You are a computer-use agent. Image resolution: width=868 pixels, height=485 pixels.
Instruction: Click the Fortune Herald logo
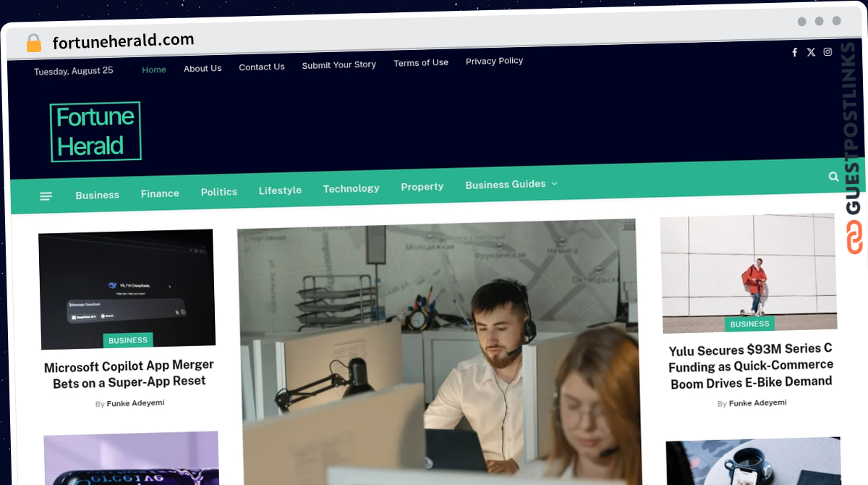tap(95, 131)
